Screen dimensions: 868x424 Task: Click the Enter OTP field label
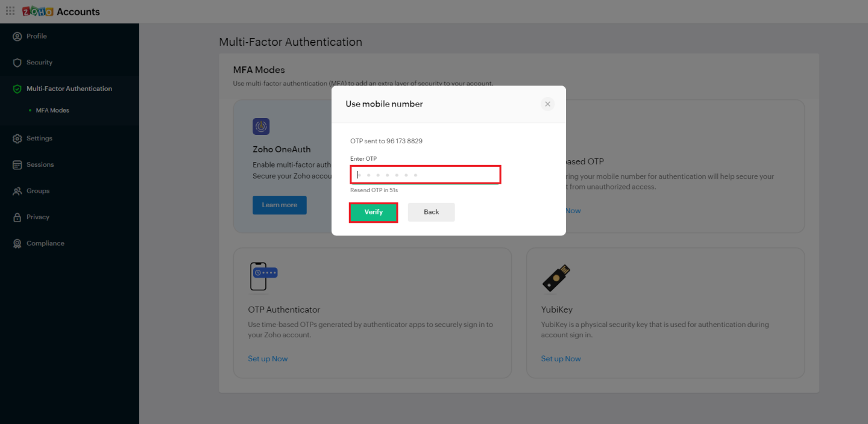pos(363,158)
